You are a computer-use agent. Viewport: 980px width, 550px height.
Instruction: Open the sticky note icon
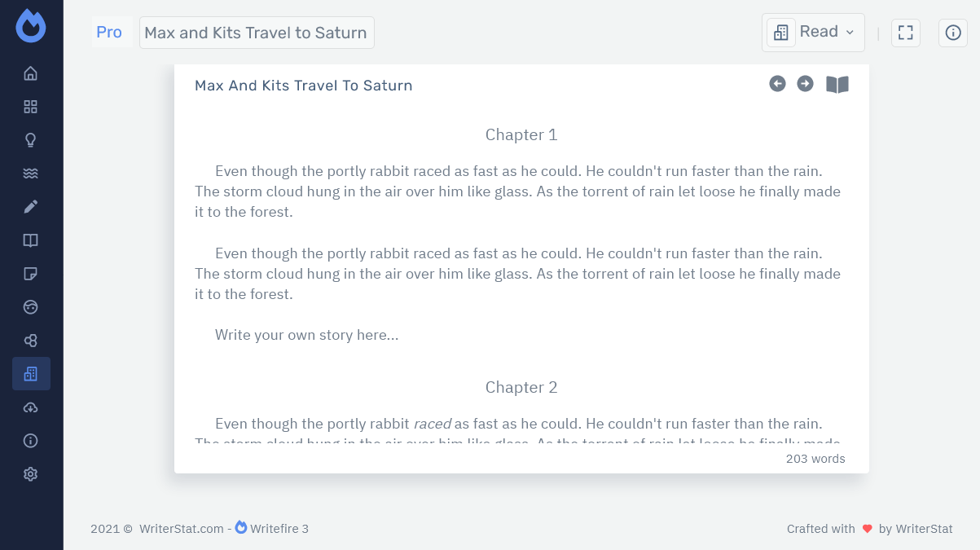pos(31,274)
